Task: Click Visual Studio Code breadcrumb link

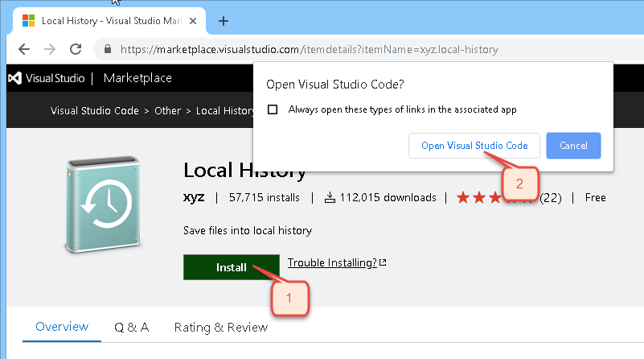Action: coord(95,110)
